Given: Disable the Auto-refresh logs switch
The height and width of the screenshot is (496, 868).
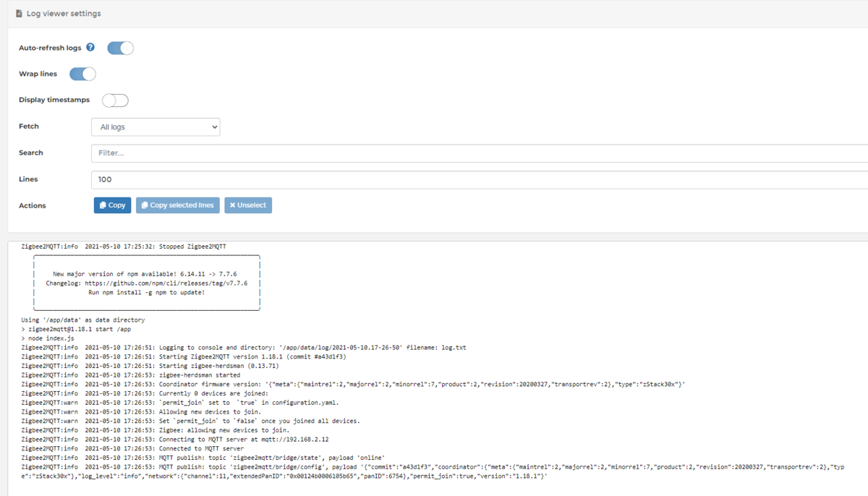Looking at the screenshot, I should click(120, 48).
